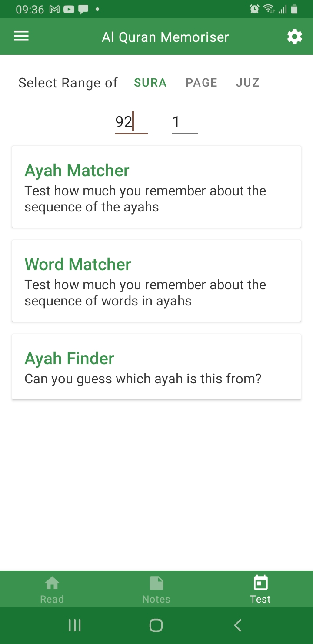Open Android recent apps button
This screenshot has height=644, width=313.
[x=75, y=625]
